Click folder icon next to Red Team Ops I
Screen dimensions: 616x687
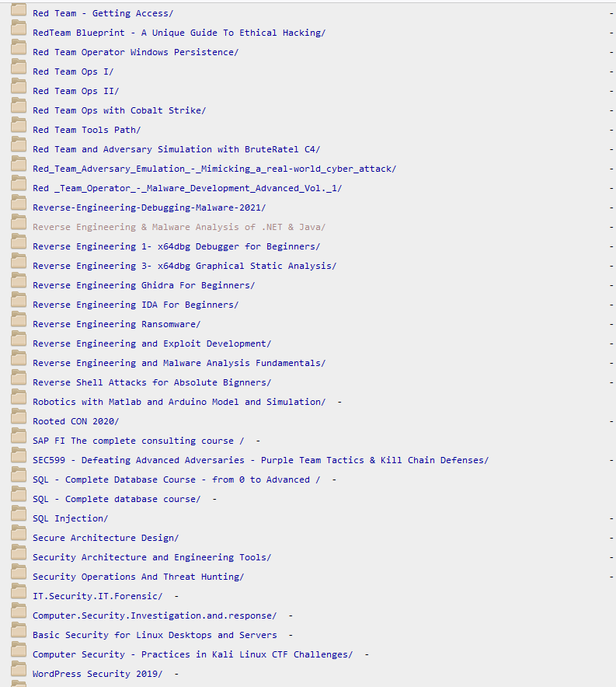[x=19, y=67]
